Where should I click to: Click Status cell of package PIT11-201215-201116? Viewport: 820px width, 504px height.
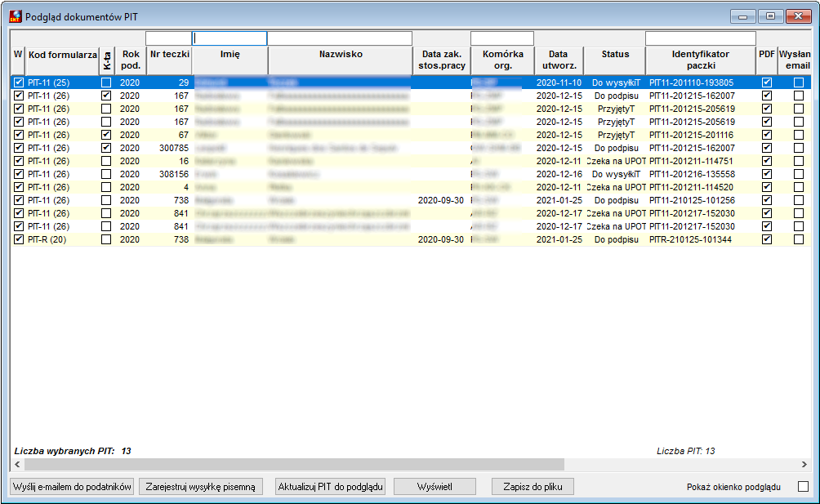[x=616, y=135]
